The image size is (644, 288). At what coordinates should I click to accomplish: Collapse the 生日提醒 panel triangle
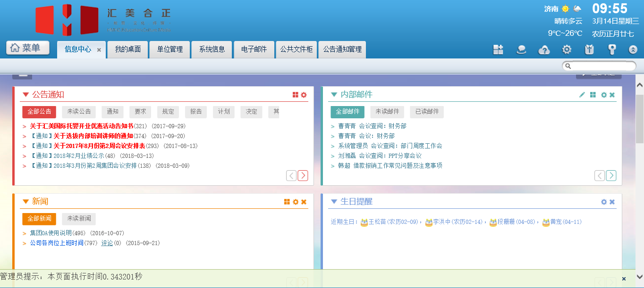coord(334,202)
